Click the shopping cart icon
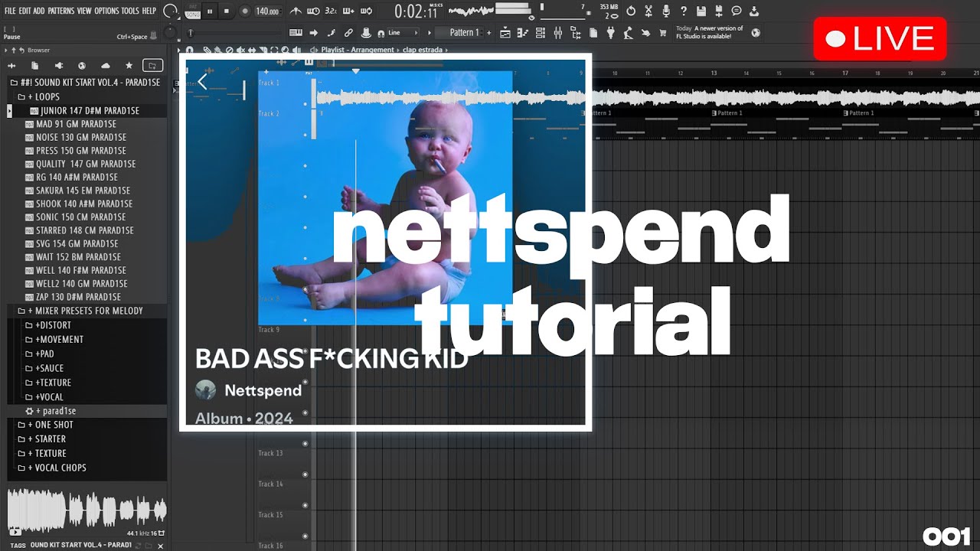Screen dimensions: 980x551 pyautogui.click(x=663, y=32)
